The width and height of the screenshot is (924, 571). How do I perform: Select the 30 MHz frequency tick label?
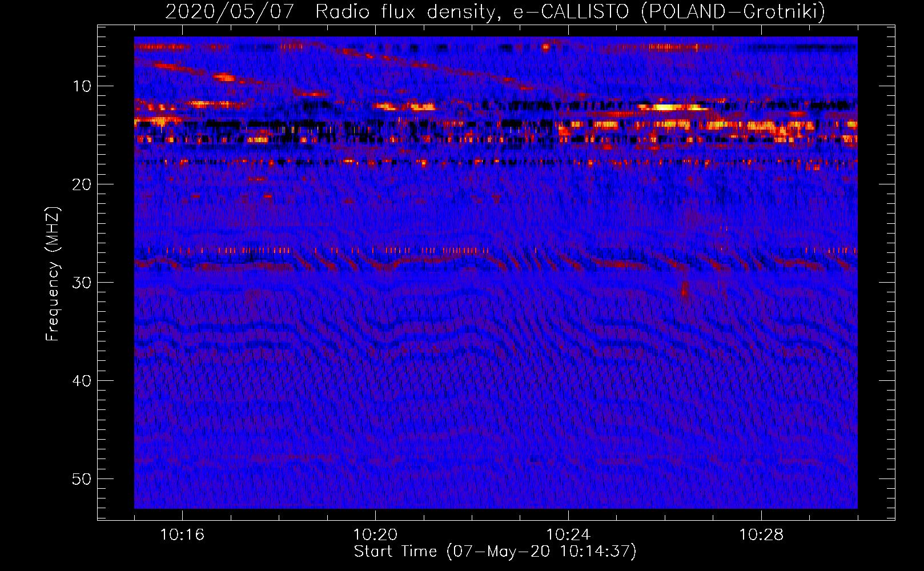(x=82, y=283)
